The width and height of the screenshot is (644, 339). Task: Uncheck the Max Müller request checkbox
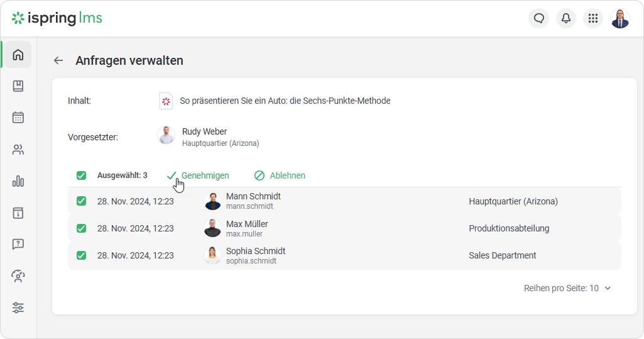[x=81, y=228]
